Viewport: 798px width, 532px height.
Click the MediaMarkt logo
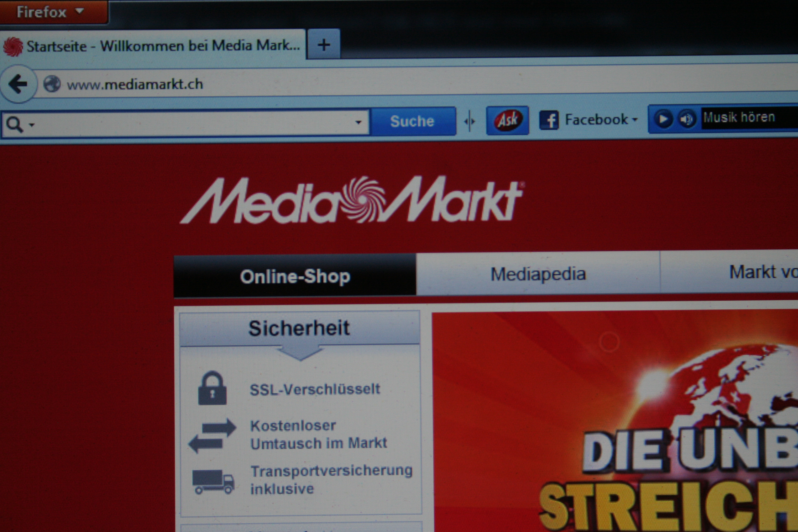click(x=351, y=200)
